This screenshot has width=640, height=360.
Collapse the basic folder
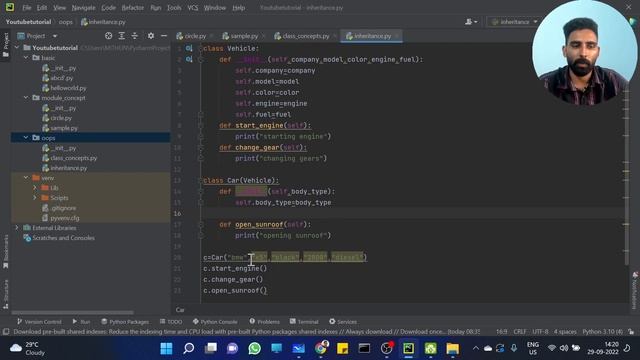(26, 58)
